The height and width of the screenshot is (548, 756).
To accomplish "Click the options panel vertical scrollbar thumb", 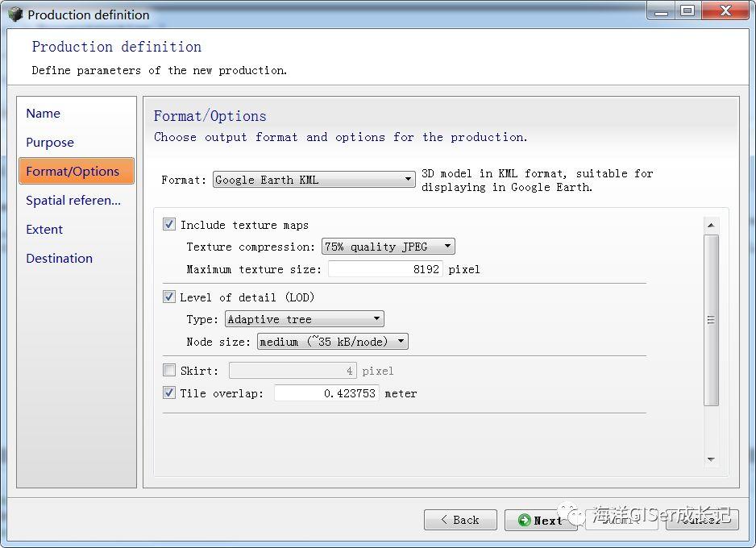I will [x=711, y=320].
